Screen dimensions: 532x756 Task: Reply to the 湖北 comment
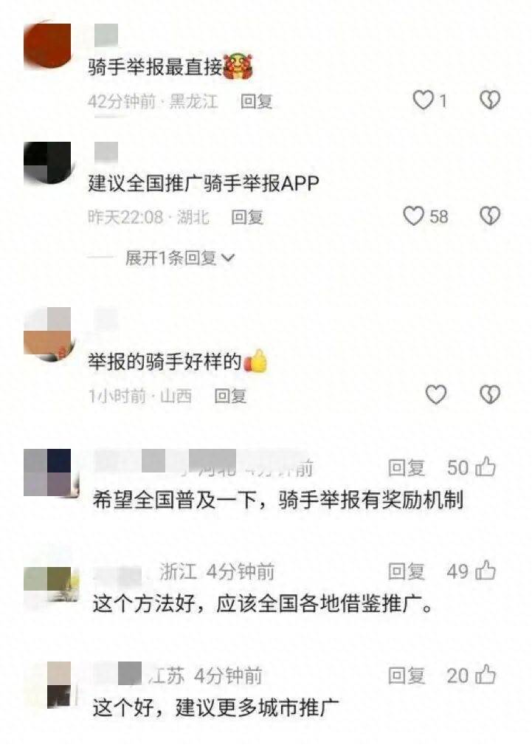pos(247,218)
